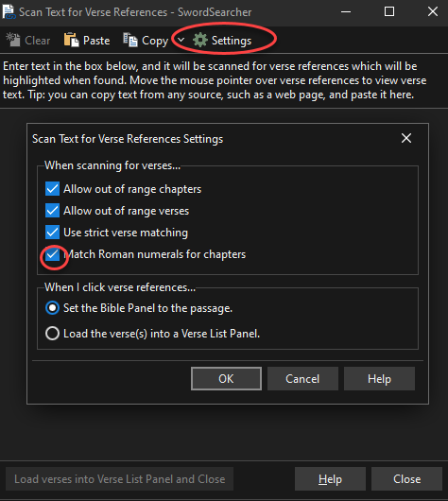Close the Verse References Settings dialog
The width and height of the screenshot is (448, 501).
coord(406,138)
